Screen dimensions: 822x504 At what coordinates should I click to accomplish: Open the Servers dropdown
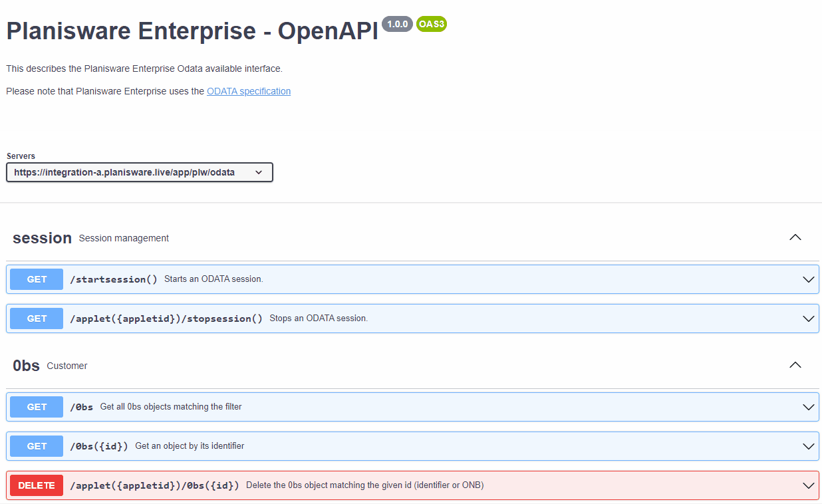click(x=140, y=172)
